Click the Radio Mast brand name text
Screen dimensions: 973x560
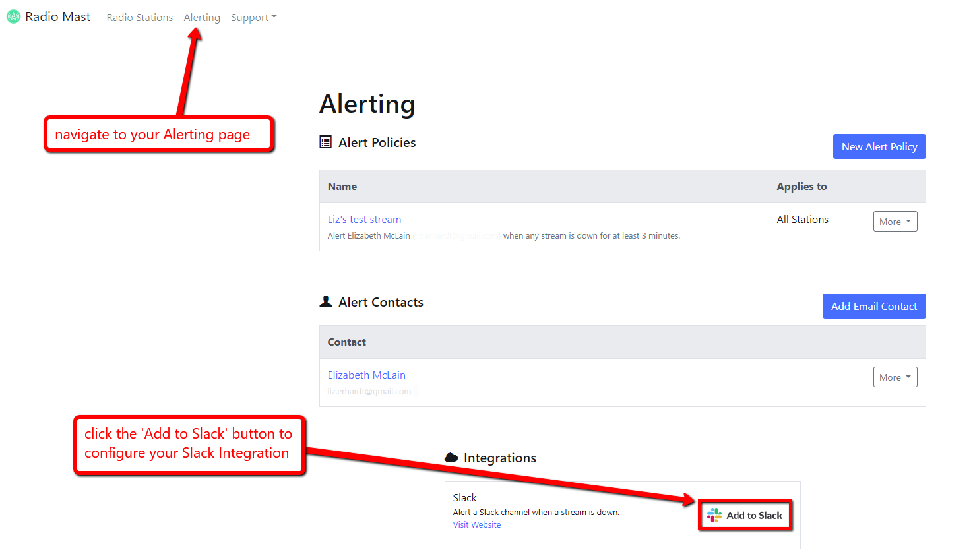58,17
